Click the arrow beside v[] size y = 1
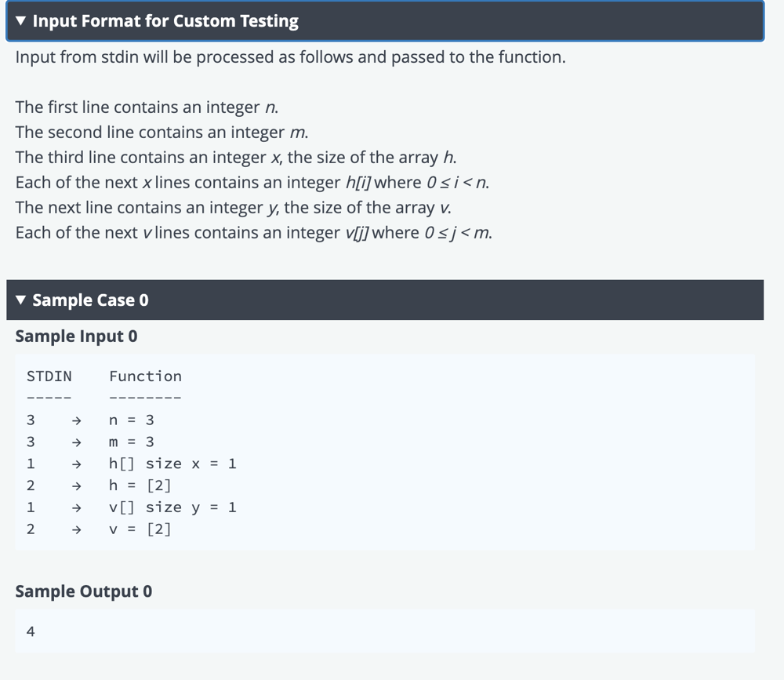This screenshot has height=680, width=784. pos(76,508)
